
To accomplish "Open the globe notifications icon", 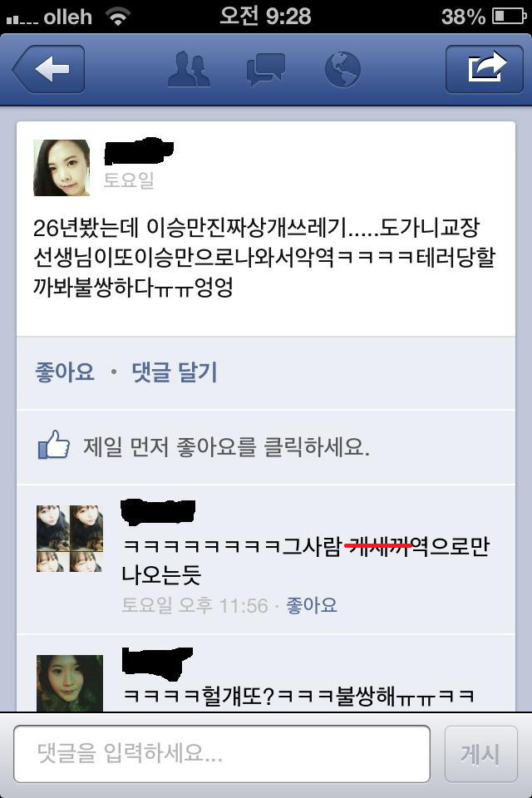I will pos(342,69).
